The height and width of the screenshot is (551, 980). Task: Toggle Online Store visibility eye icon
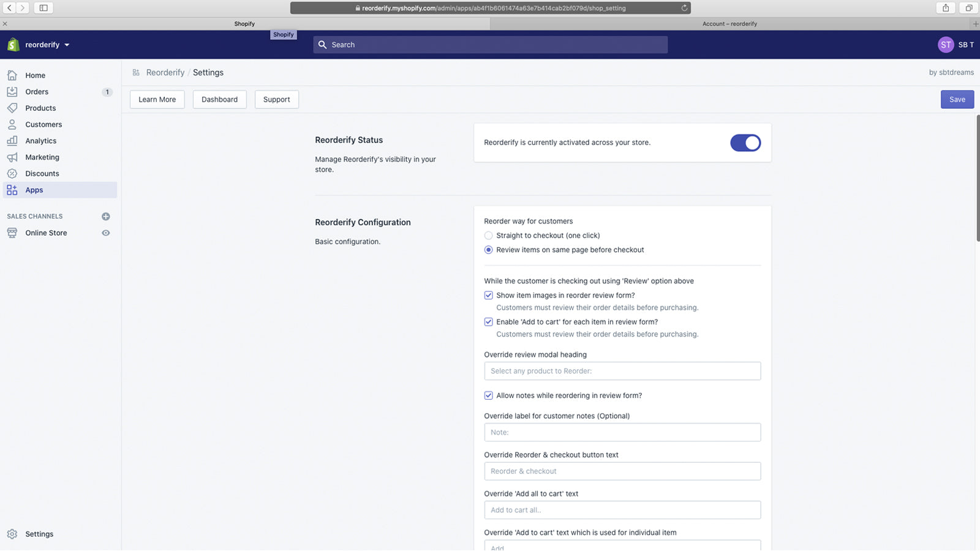[x=105, y=233]
